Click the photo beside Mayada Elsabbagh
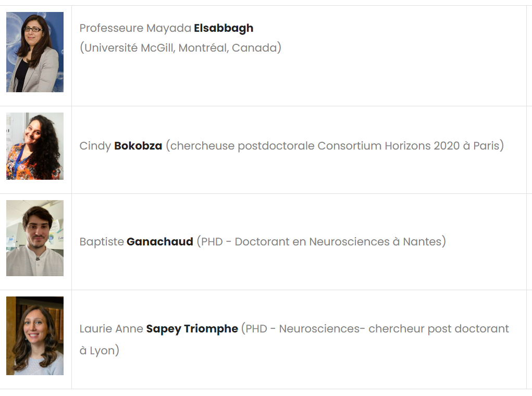Viewport: 532px width, 396px height. coord(35,52)
